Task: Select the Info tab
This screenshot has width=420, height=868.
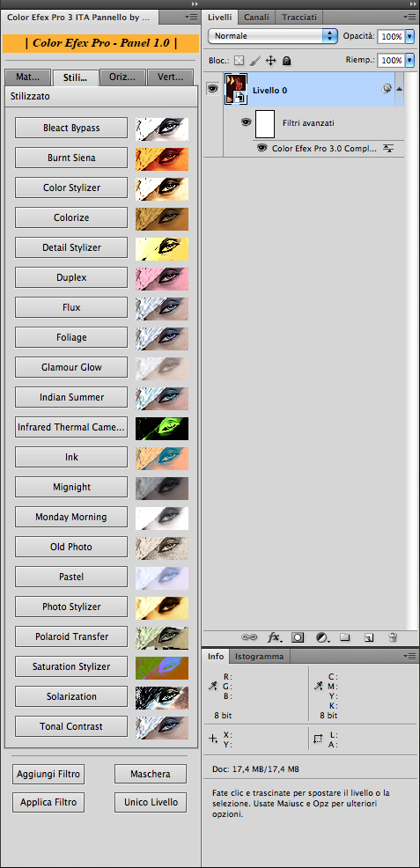Action: [216, 657]
